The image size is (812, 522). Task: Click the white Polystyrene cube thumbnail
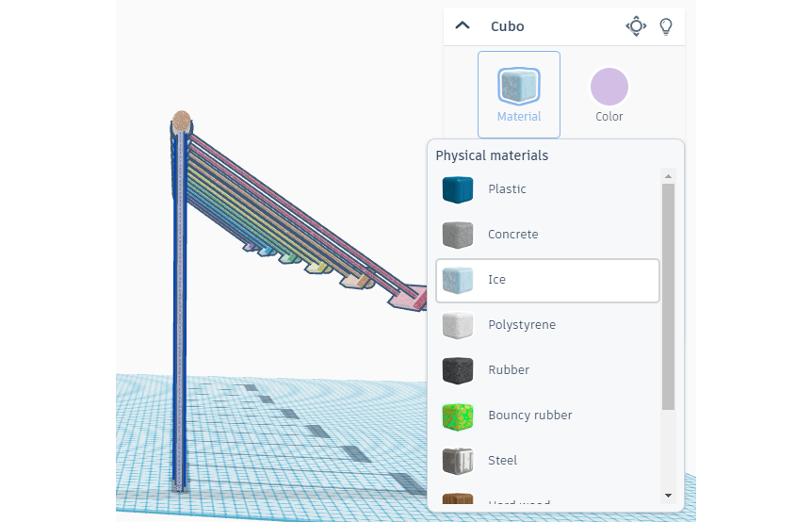point(458,325)
